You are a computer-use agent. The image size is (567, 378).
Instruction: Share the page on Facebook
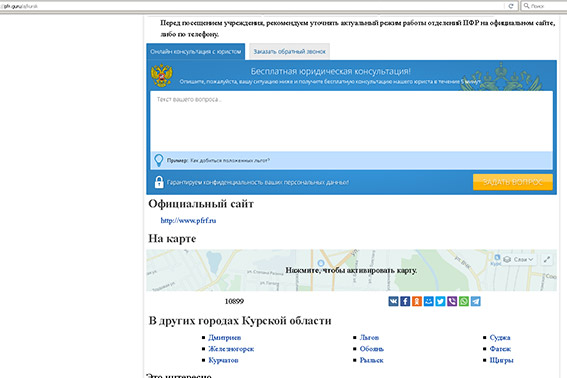coord(405,301)
